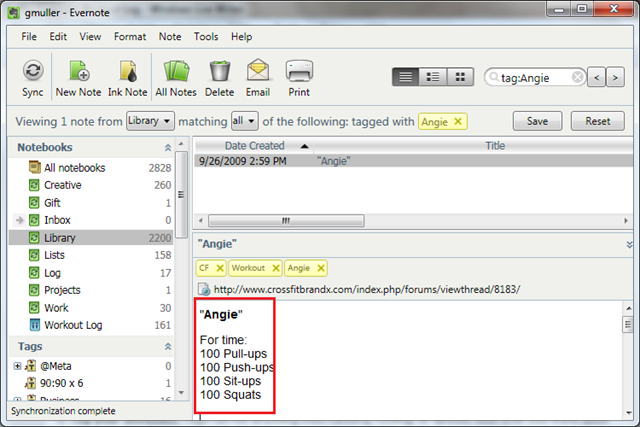Select All notebooks in the sidebar

point(91,168)
